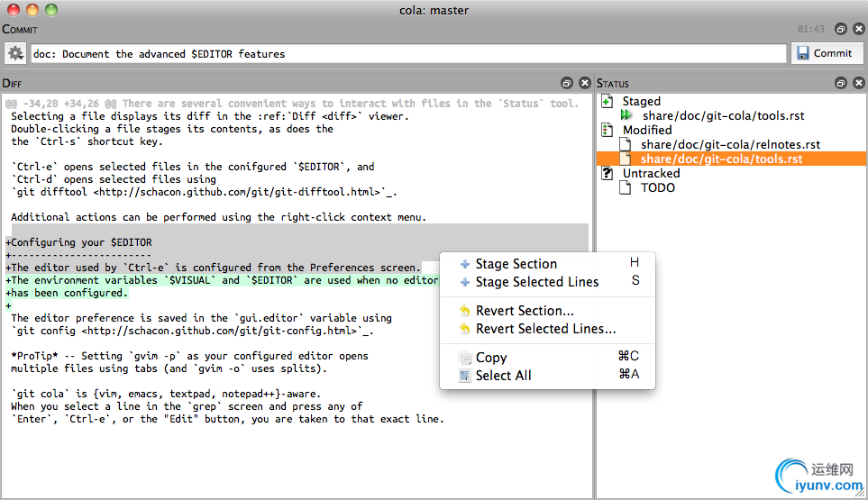Float the Diff panel
Screen dimensions: 868x500
567,83
